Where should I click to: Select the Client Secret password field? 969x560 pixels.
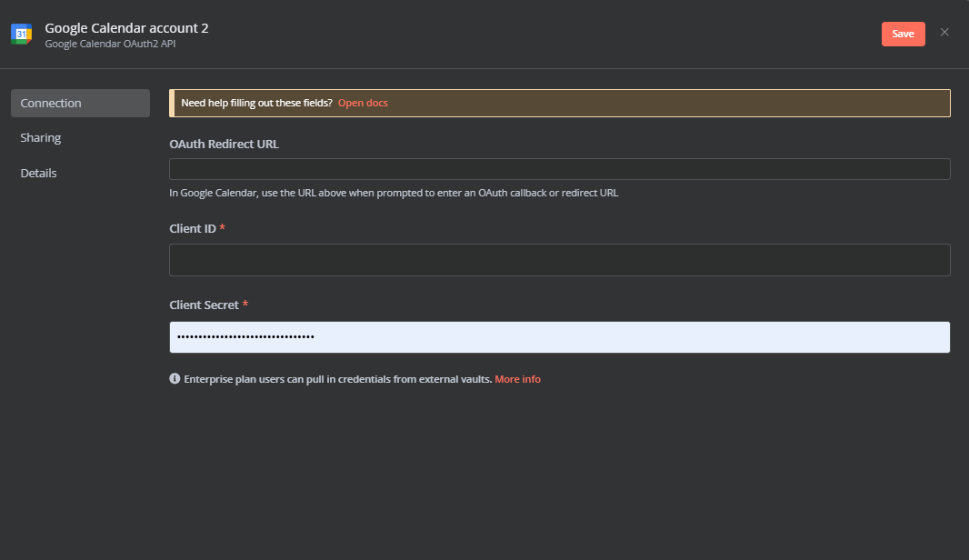tap(559, 337)
